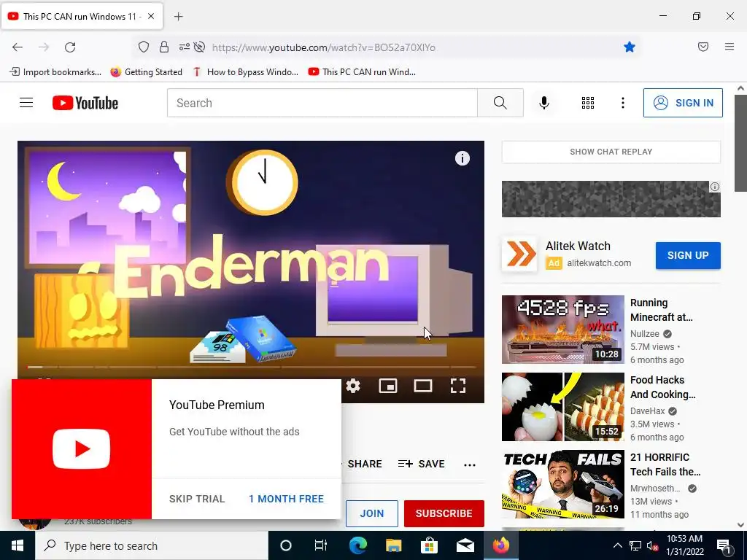The width and height of the screenshot is (747, 560).
Task: Open the YouTube apps grid
Action: pyautogui.click(x=588, y=103)
